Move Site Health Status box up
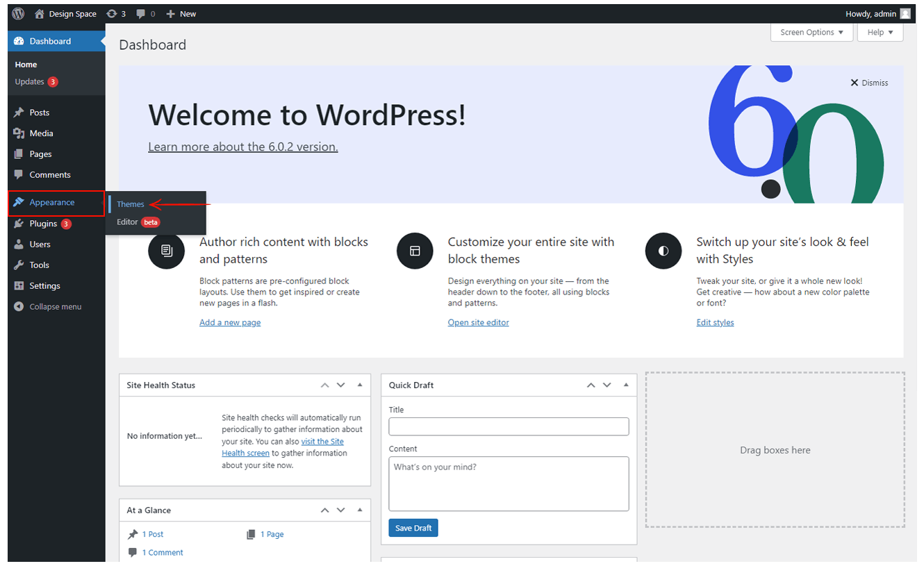Viewport: 924px width, 566px height. click(324, 385)
